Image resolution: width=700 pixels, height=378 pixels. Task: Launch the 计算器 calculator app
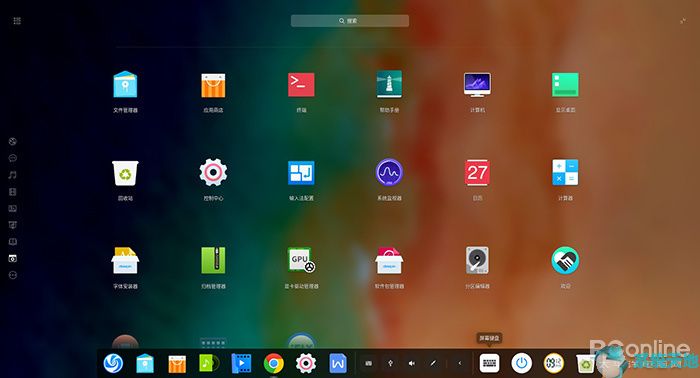(x=565, y=172)
